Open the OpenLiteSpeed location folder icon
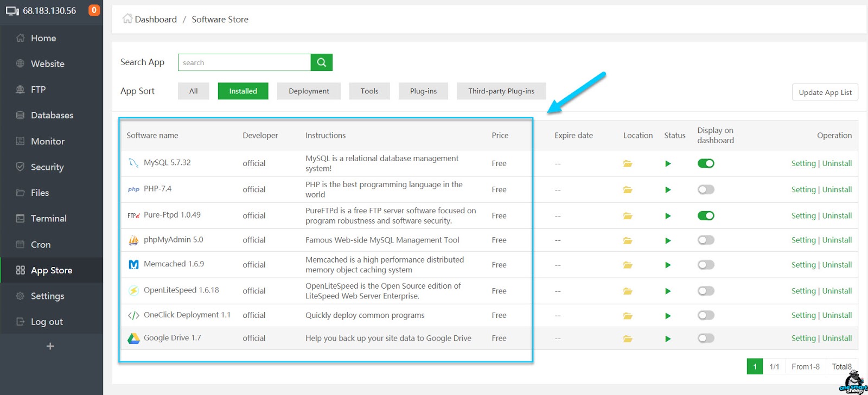 pos(628,291)
